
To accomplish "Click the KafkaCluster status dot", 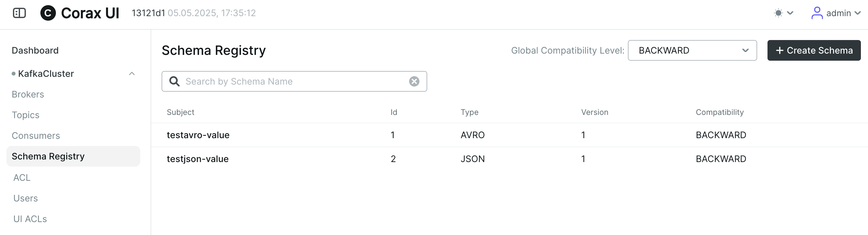I will [14, 74].
